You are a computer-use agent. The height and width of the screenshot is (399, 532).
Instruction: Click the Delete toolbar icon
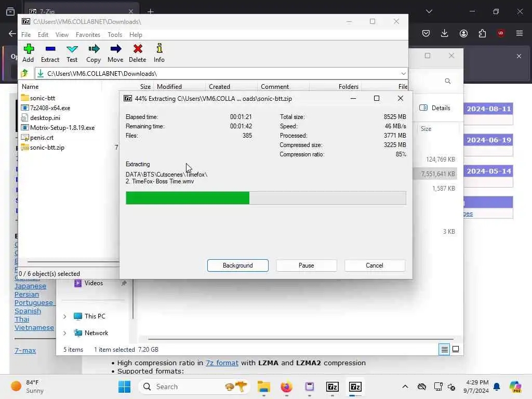tap(137, 53)
